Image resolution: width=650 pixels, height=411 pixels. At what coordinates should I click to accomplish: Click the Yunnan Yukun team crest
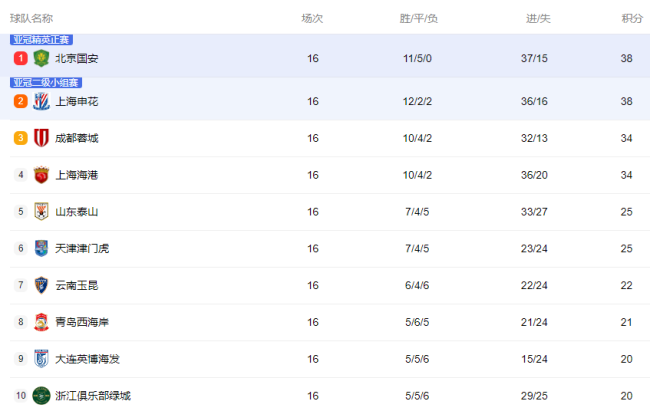coord(41,285)
